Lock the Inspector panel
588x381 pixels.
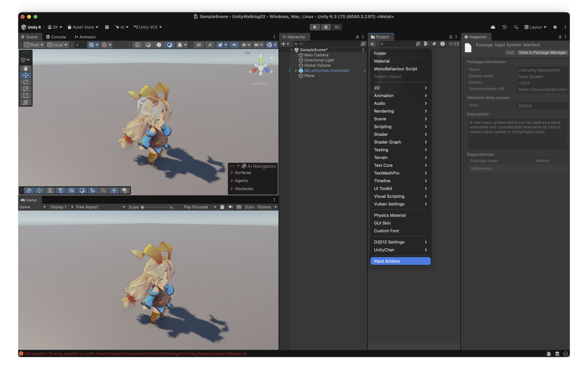coord(560,37)
